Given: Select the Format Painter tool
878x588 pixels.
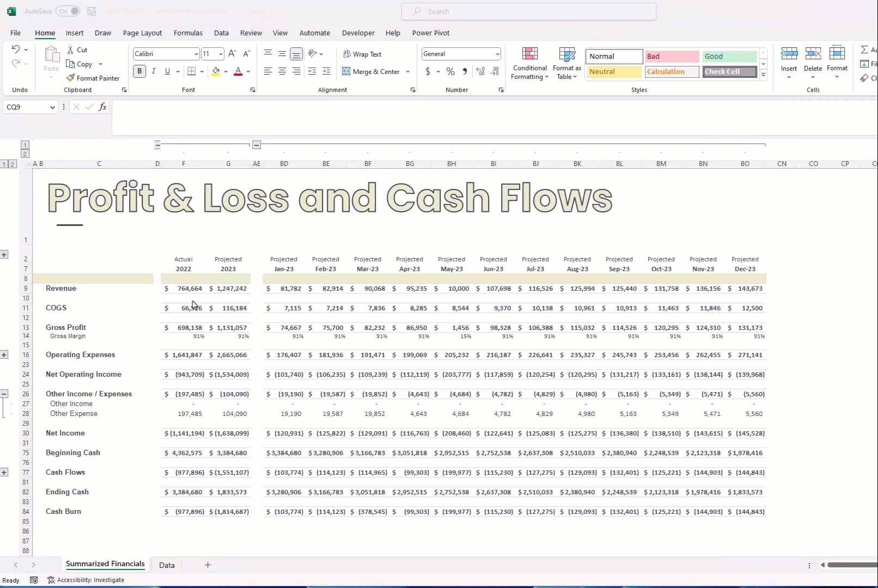Looking at the screenshot, I should (x=93, y=78).
